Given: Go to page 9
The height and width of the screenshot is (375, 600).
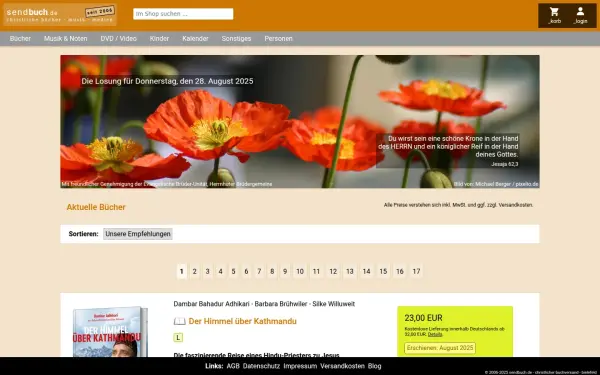Looking at the screenshot, I should click(285, 271).
